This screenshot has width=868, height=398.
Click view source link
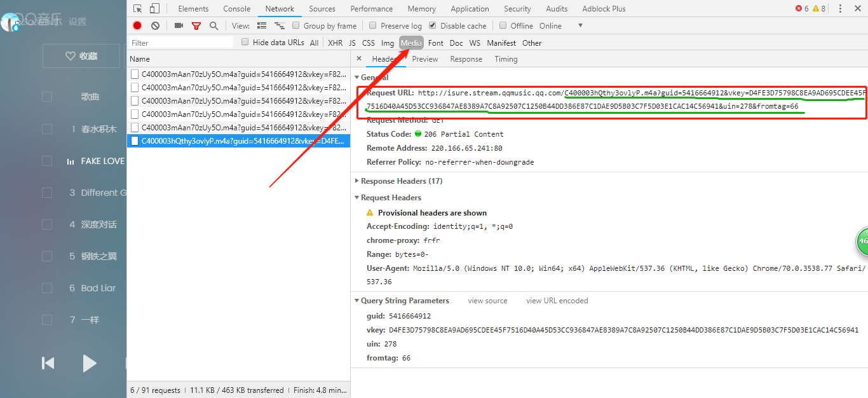click(x=488, y=301)
